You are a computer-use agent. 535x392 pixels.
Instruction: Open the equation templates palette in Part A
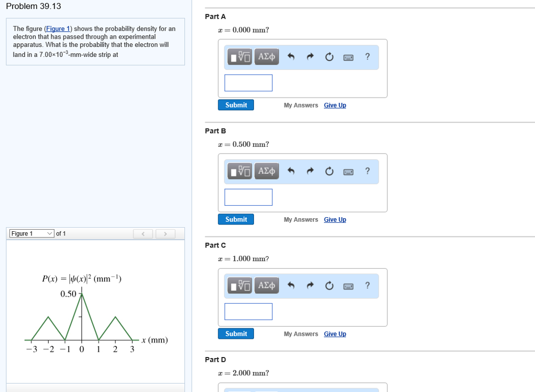pos(239,56)
